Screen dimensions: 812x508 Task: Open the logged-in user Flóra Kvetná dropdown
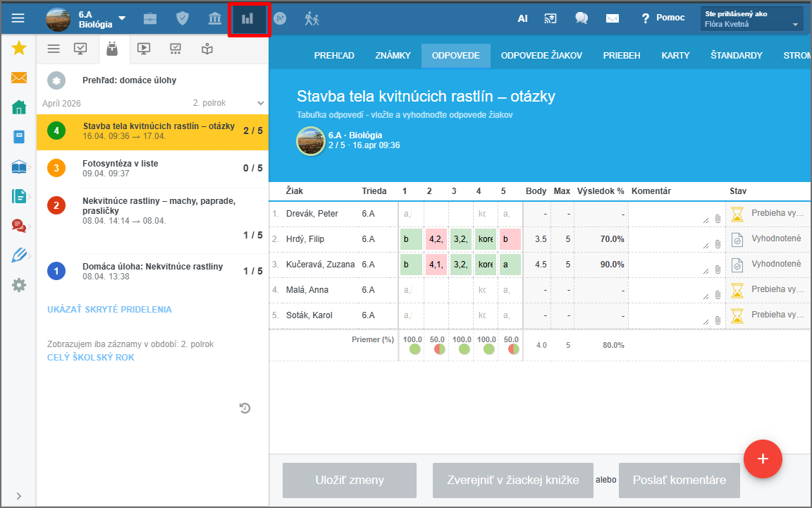(752, 19)
